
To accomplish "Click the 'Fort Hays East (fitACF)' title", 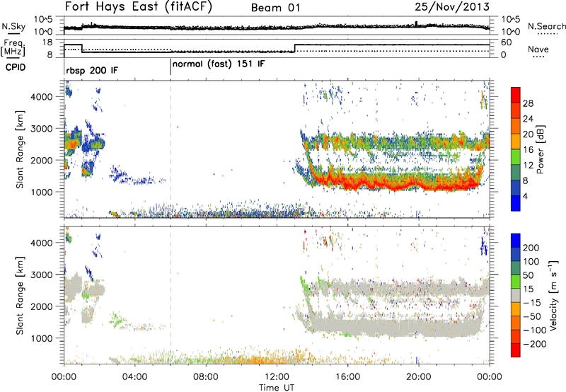I will point(139,6).
